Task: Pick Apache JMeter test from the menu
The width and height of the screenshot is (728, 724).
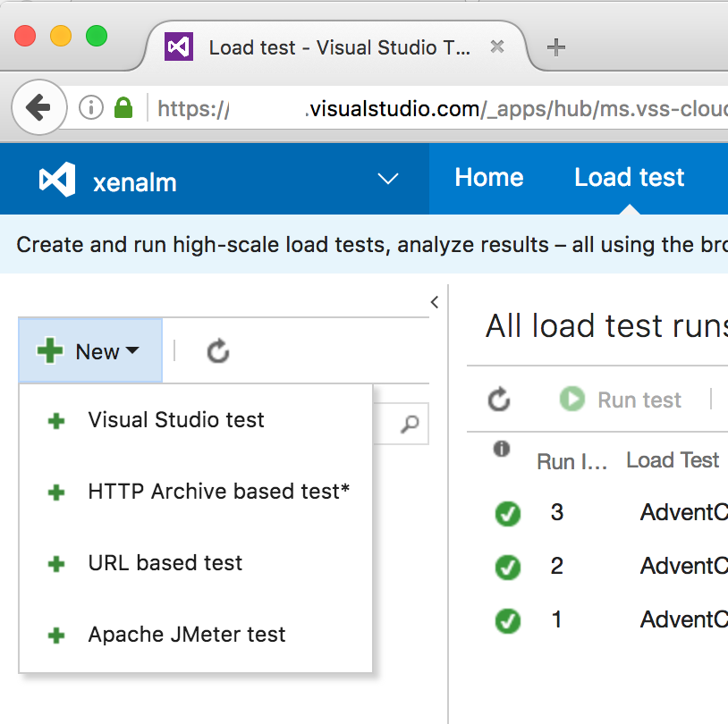Action: coord(187,635)
